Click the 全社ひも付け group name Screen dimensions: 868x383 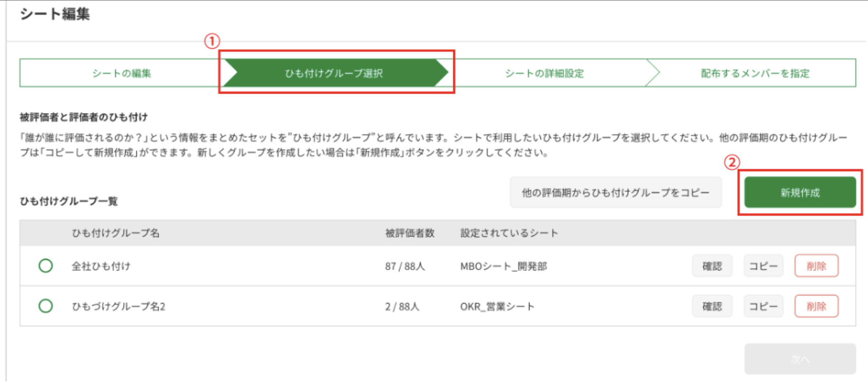click(x=101, y=266)
